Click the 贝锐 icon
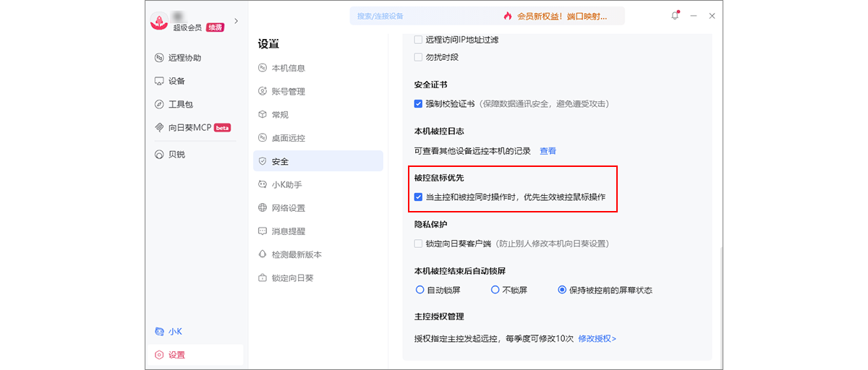The height and width of the screenshot is (370, 868). 160,154
